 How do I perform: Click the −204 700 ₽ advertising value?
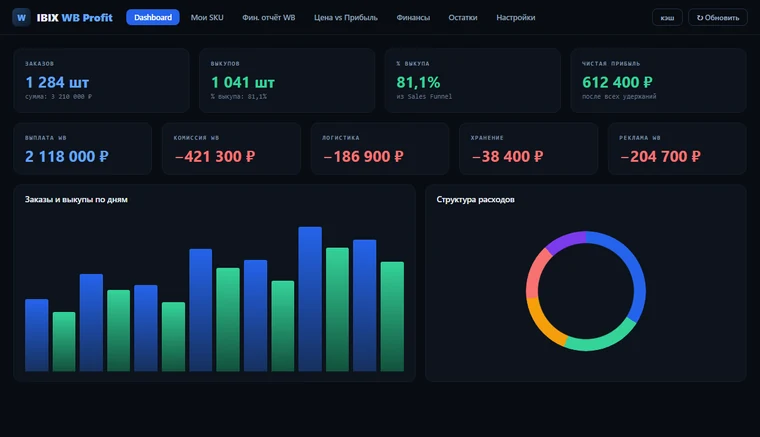(x=661, y=156)
